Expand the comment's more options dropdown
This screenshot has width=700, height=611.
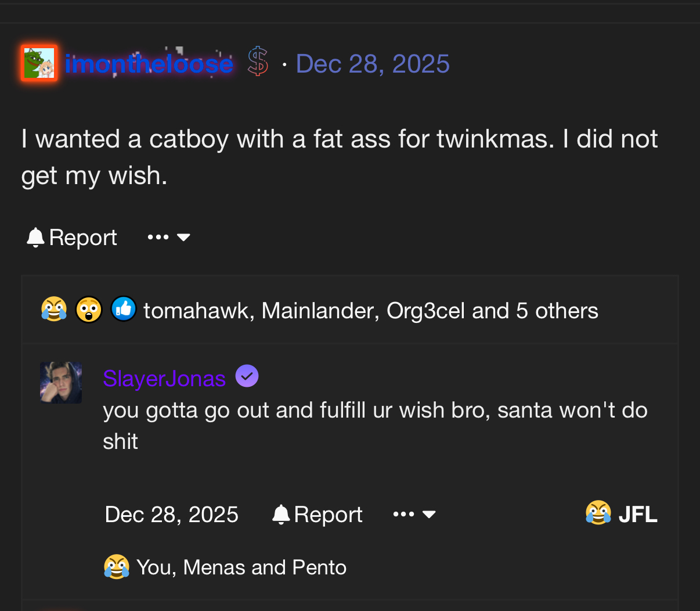coord(414,515)
